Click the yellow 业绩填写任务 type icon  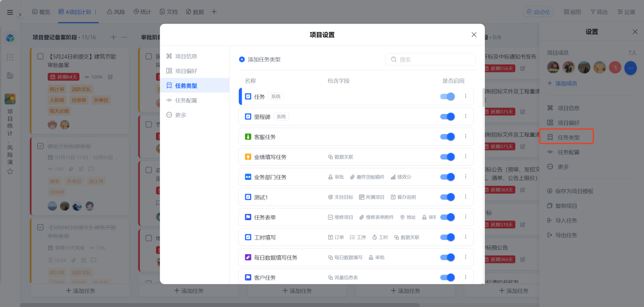[248, 157]
